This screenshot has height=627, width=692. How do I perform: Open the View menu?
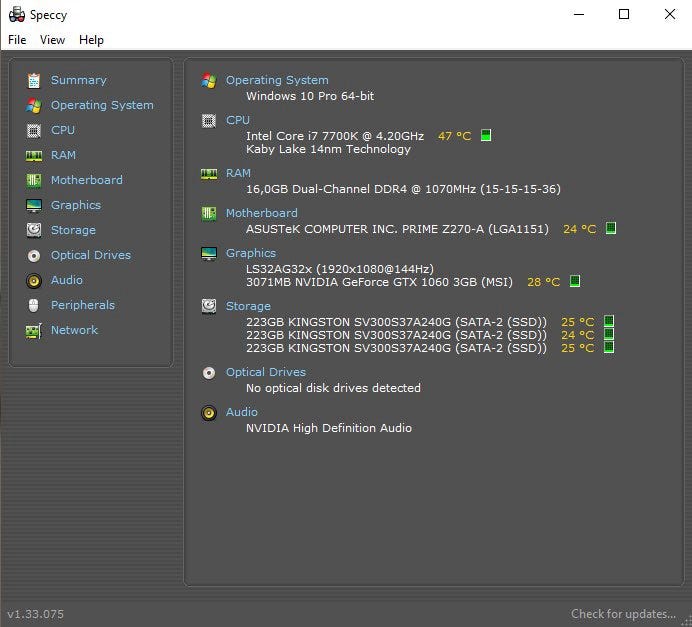click(x=52, y=40)
